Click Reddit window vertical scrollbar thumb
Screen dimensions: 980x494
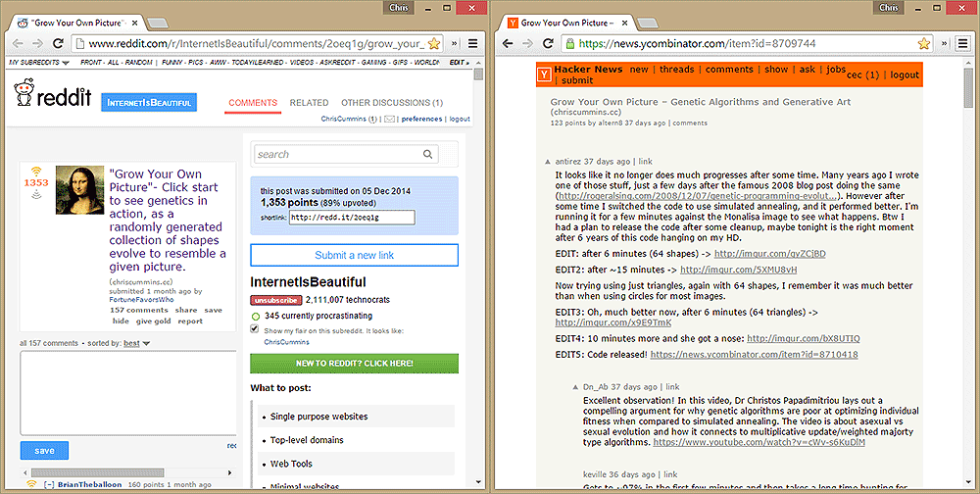(479, 75)
